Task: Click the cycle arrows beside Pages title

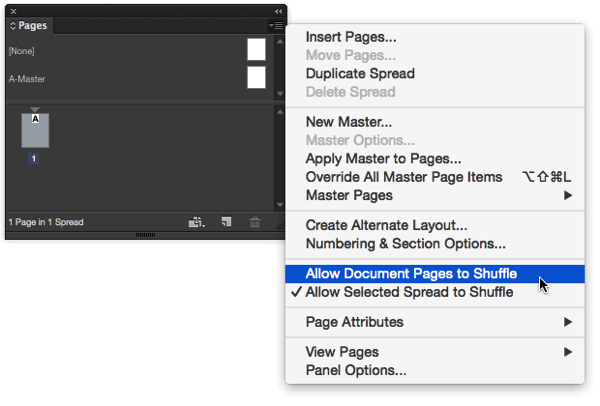Action: pos(13,26)
